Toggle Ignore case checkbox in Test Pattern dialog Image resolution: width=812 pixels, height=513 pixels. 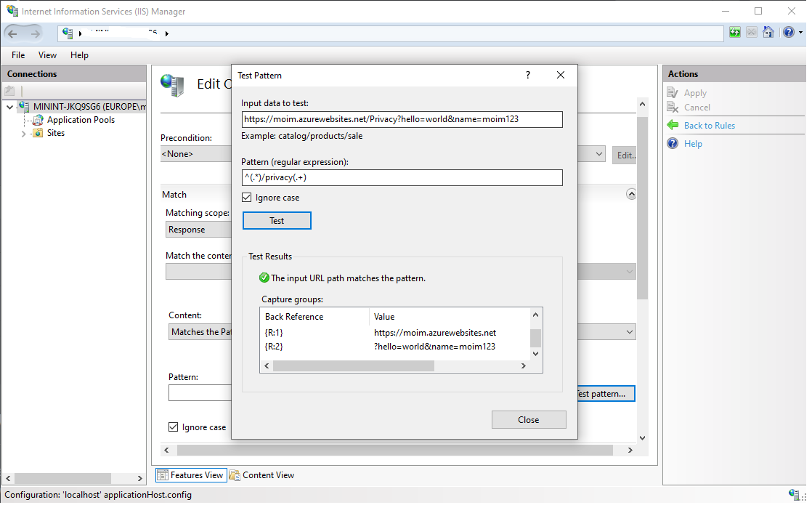pos(247,198)
